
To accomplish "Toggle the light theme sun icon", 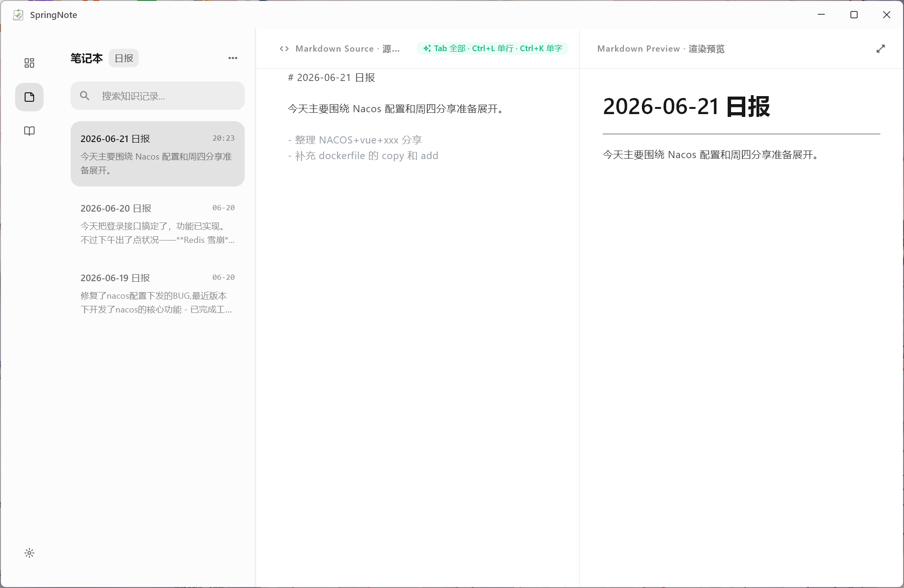I will pyautogui.click(x=29, y=553).
